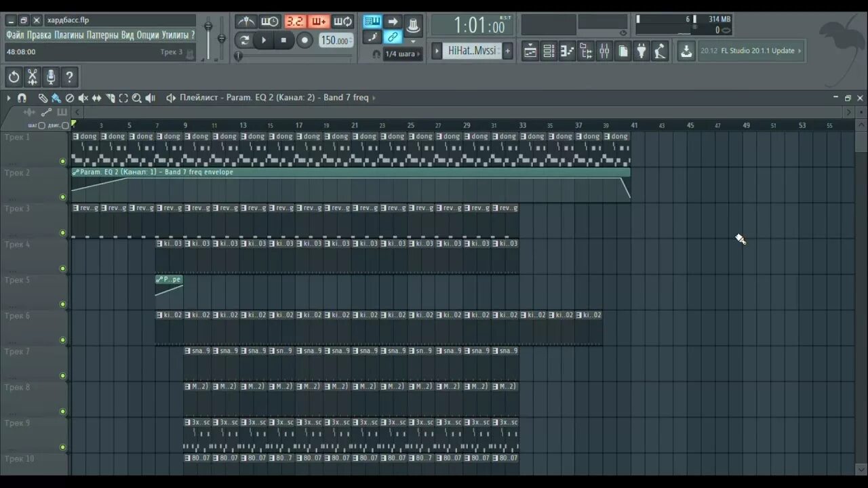The height and width of the screenshot is (488, 868).
Task: Select the playlist Draw pencil tool
Action: (43, 98)
